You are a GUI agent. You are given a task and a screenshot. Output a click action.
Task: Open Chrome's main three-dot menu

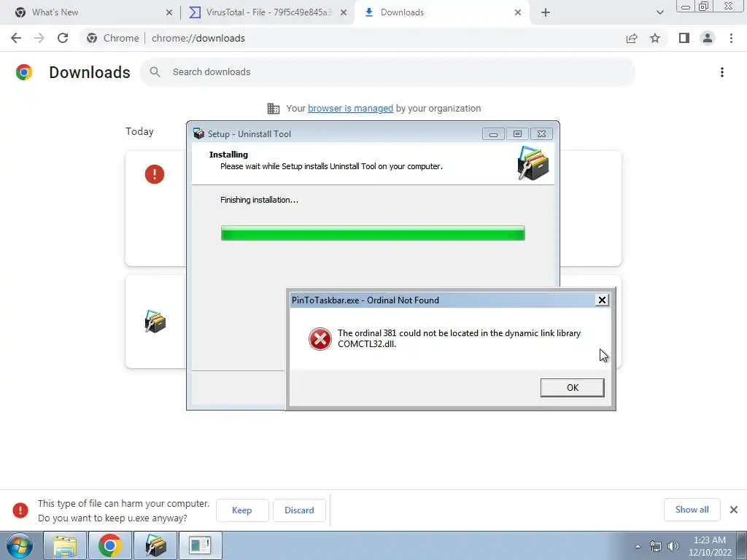731,38
